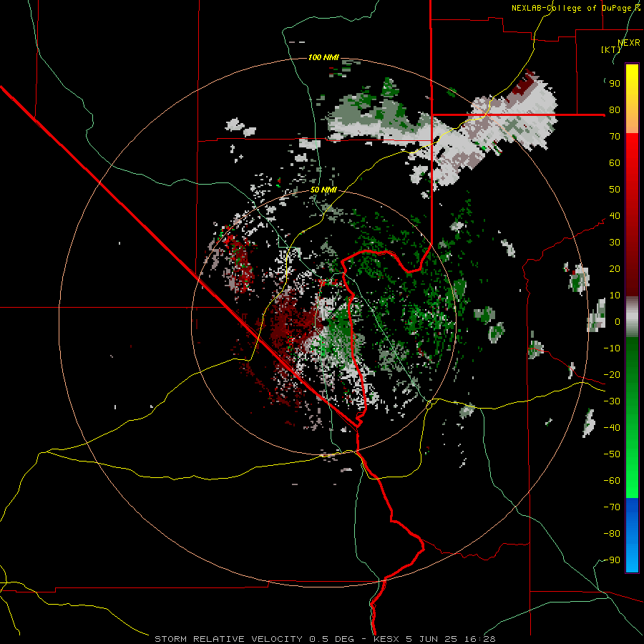The height and width of the screenshot is (644, 644).
Task: Click the -50 value on the color scale
Action: [x=612, y=454]
